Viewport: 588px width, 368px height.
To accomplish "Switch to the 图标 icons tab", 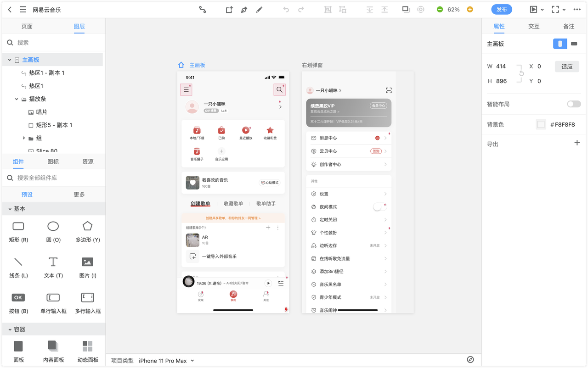I will click(x=53, y=162).
